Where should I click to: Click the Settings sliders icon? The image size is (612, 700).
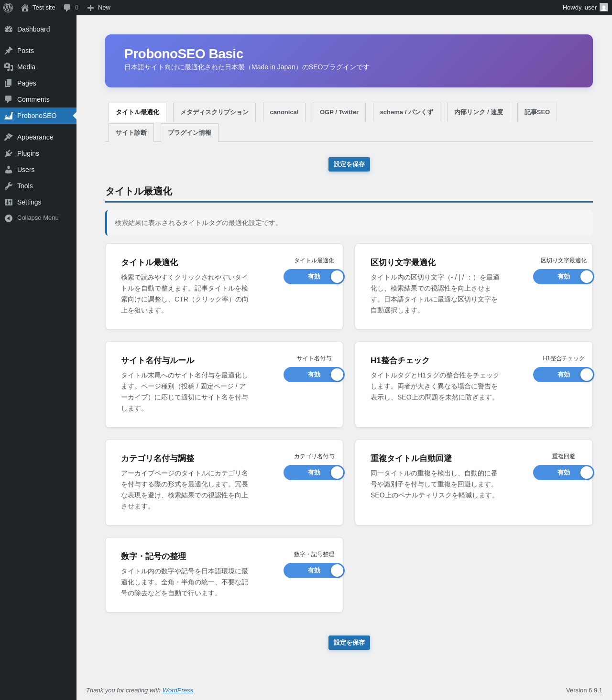pos(9,202)
